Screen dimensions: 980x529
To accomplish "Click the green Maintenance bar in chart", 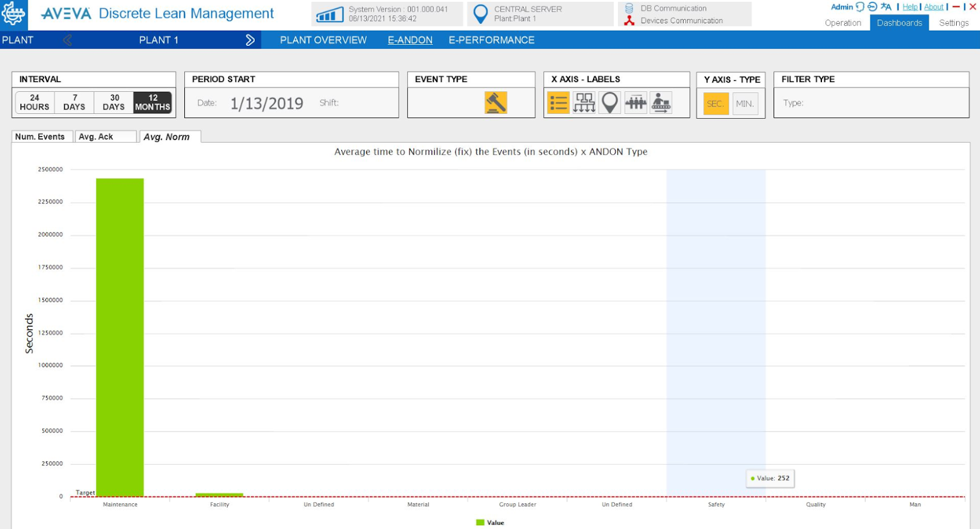I will (120, 337).
